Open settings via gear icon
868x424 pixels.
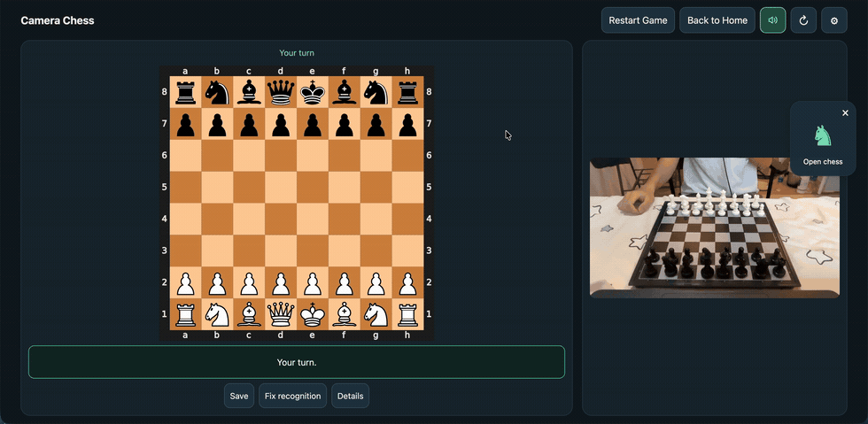[x=834, y=20]
